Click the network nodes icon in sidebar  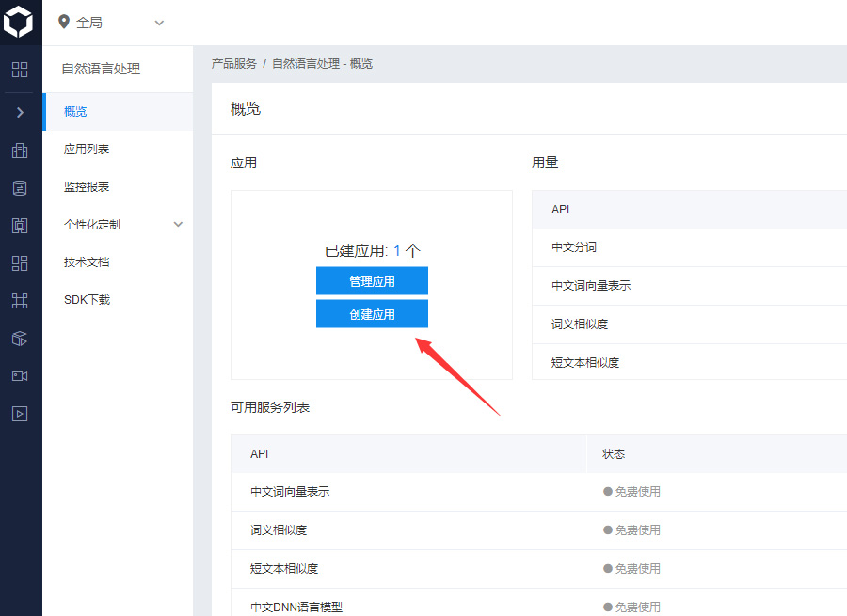[x=20, y=301]
